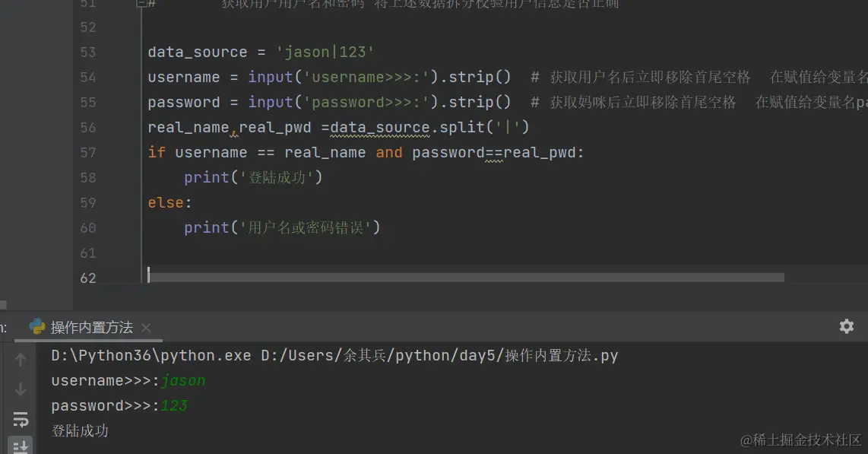Click 'password>>>:' prompt string in code
Screen dimensions: 868x454
[366, 102]
